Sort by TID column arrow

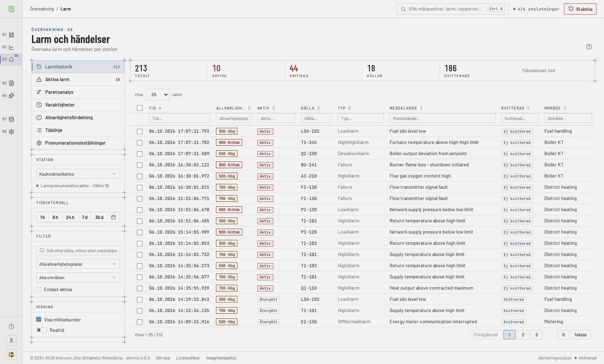160,108
